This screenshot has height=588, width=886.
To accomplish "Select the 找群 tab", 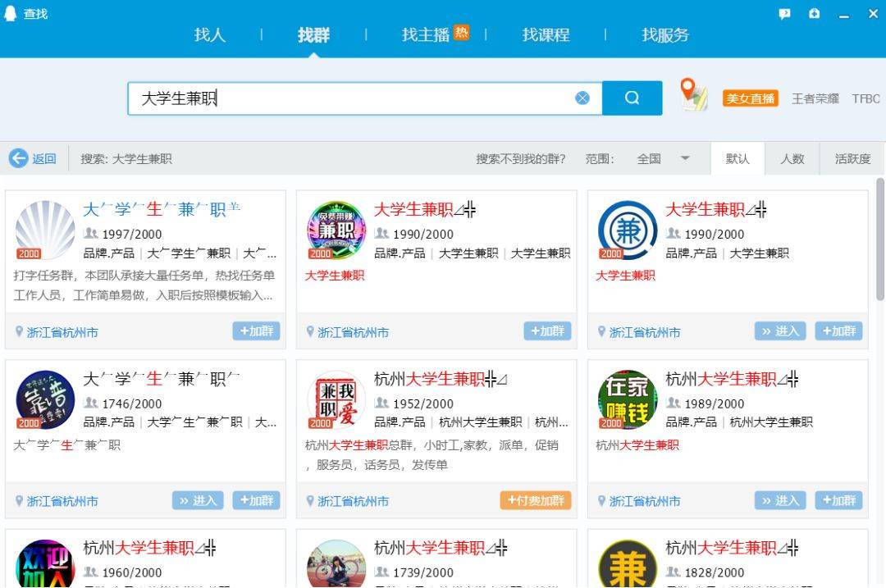I will click(313, 35).
